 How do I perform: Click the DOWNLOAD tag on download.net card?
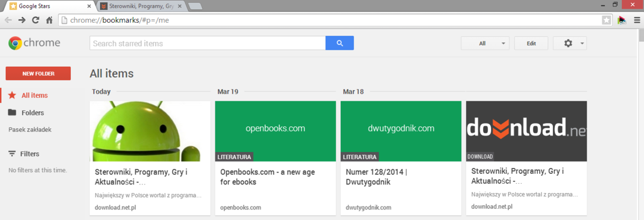(x=480, y=156)
